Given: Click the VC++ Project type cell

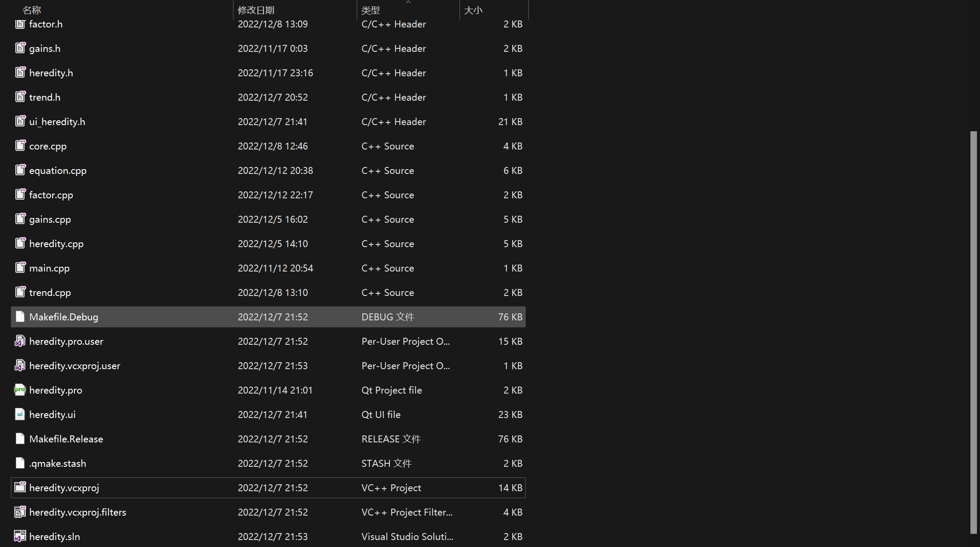Looking at the screenshot, I should tap(391, 488).
